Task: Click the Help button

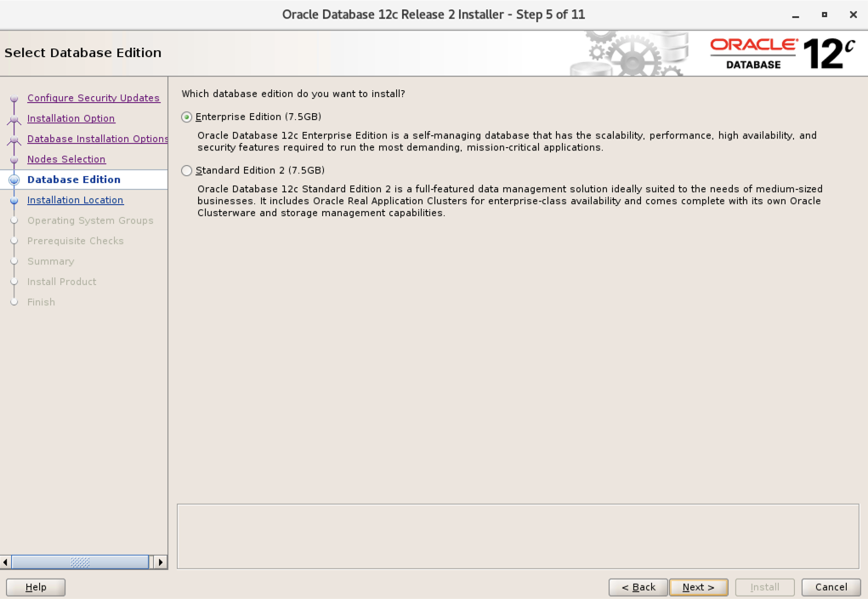Action: coord(36,587)
